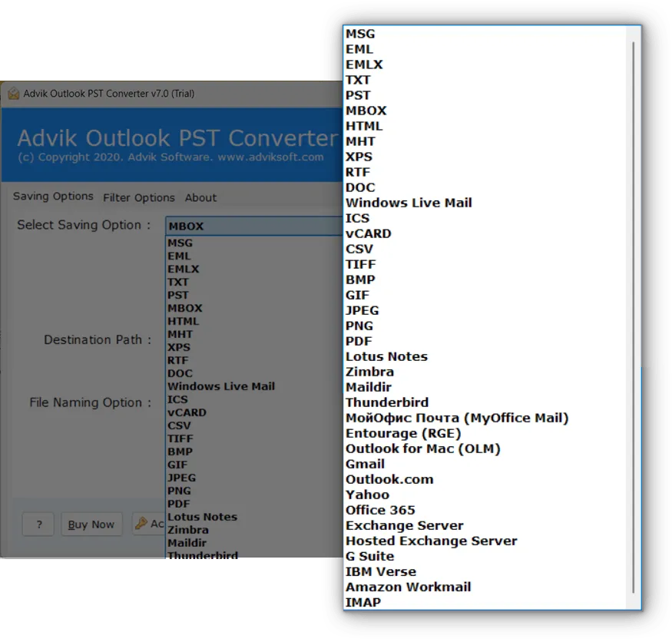The height and width of the screenshot is (642, 672).
Task: Pick TXT in the dimmed converter window list
Action: tap(178, 283)
